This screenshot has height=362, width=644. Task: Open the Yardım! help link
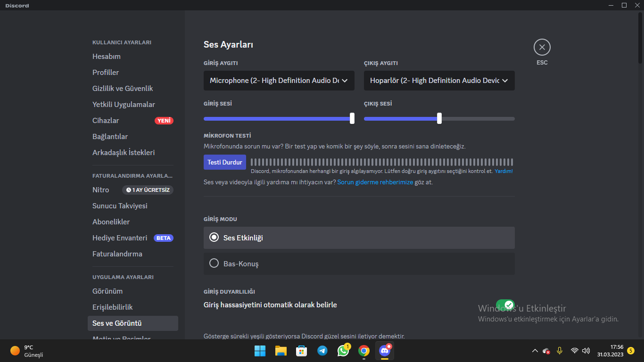pyautogui.click(x=504, y=172)
